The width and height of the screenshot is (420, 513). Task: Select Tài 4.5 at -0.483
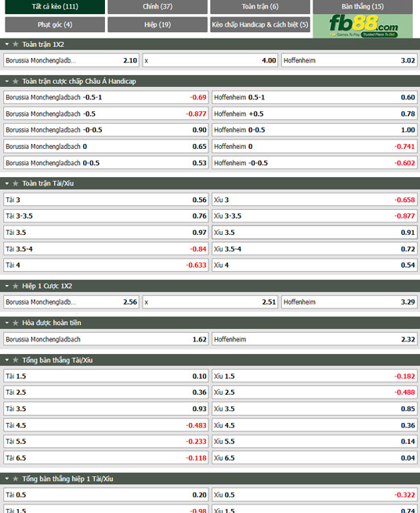106,425
